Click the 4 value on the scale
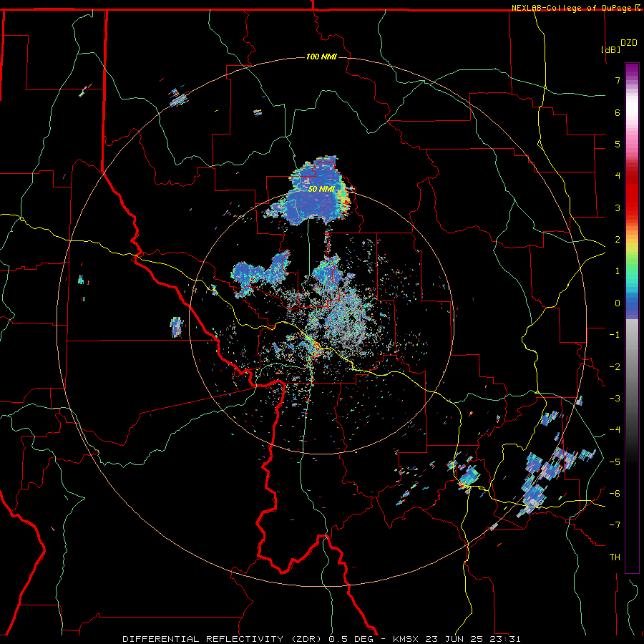The image size is (644, 644). tap(618, 176)
